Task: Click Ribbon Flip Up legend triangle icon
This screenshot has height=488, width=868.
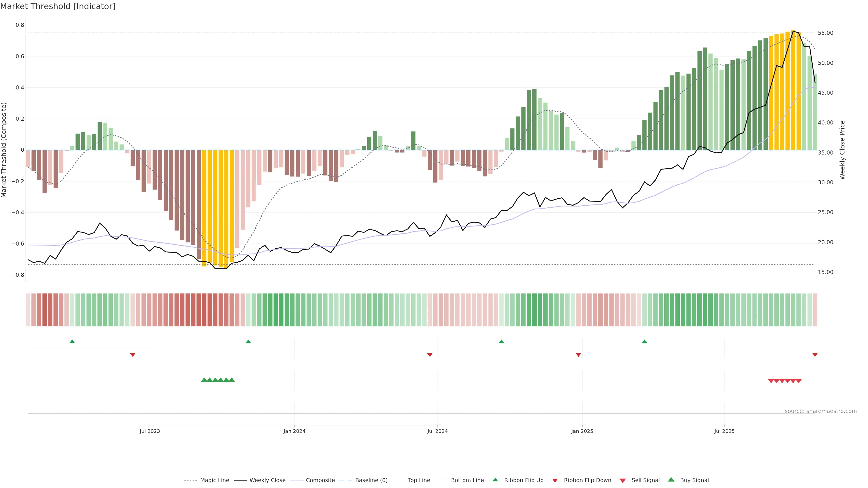Action: 495,480
